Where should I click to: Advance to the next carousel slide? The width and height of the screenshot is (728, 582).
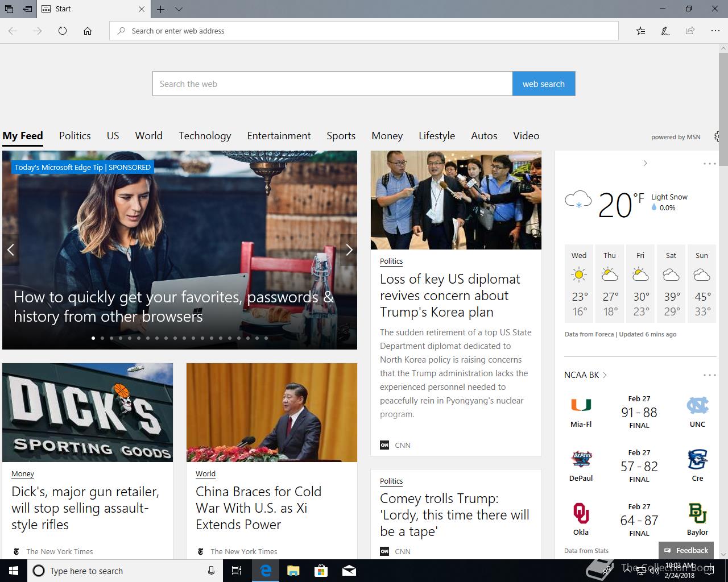[x=349, y=250]
